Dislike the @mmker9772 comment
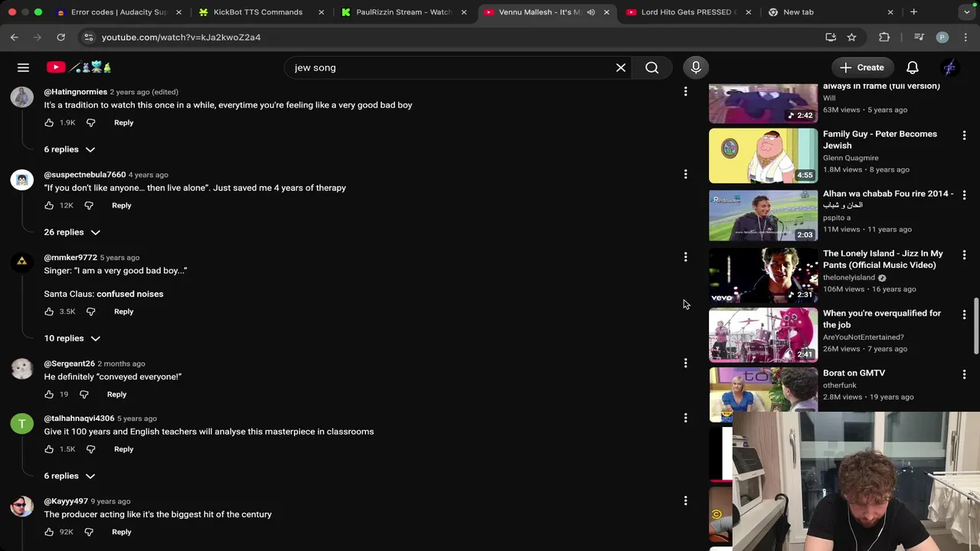This screenshot has width=980, height=551. point(90,311)
